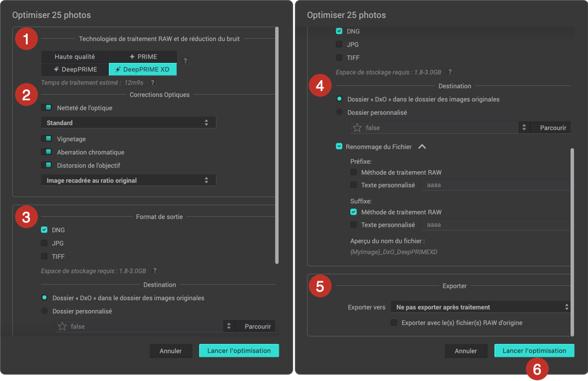Click Lancer l'optimisation in right dialog
Viewport: 588px width, 381px height.
[x=534, y=350]
